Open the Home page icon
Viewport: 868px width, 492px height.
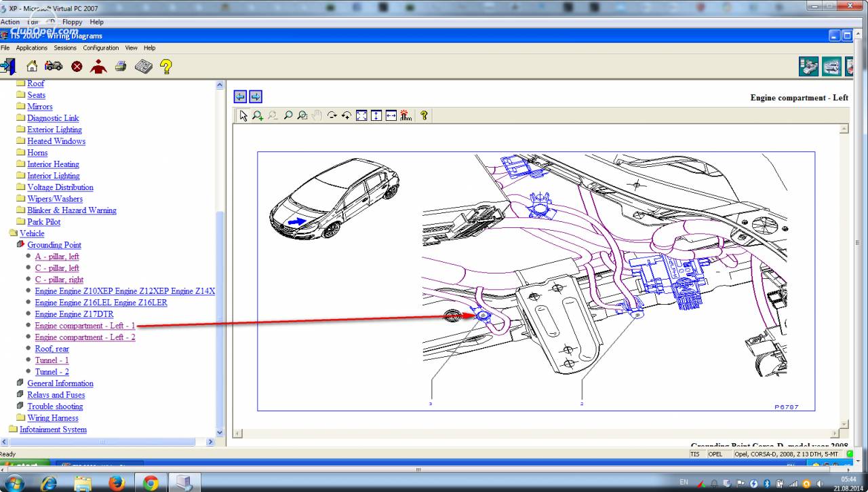point(32,67)
